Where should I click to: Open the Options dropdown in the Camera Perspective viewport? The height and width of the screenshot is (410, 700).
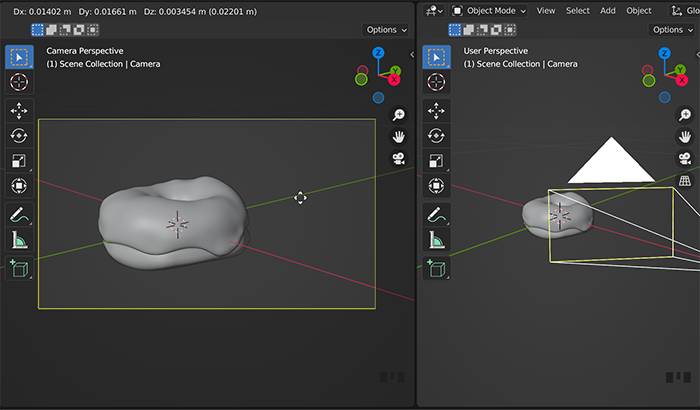pyautogui.click(x=385, y=30)
